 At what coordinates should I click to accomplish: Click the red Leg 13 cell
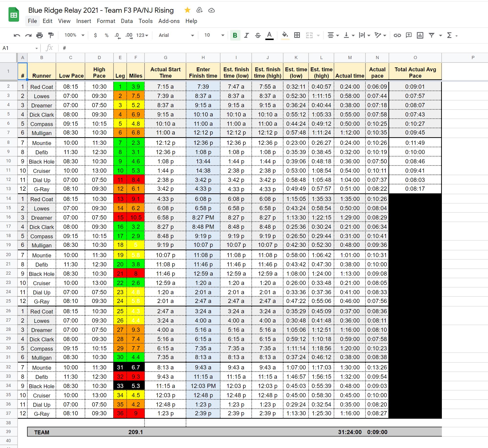(120, 199)
